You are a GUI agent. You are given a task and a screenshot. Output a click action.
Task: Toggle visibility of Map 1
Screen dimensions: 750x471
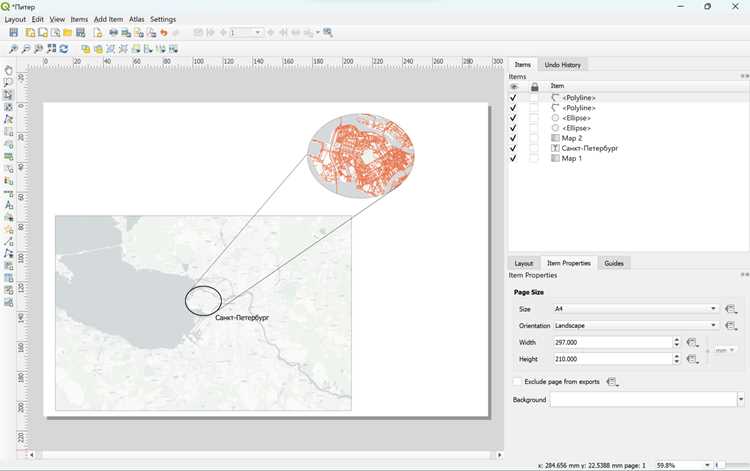tap(513, 158)
